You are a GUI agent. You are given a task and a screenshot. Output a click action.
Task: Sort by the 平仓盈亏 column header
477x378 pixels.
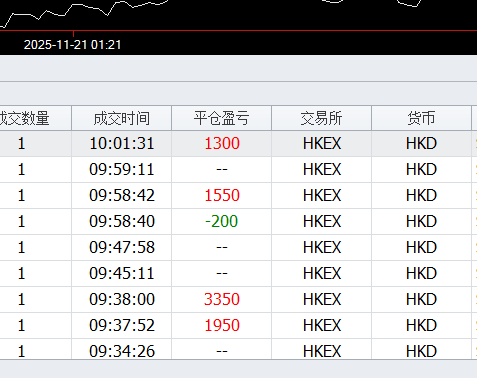(x=222, y=118)
